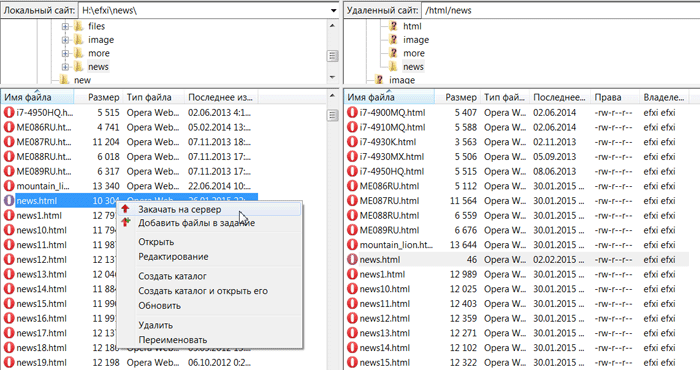Select local file news12.html

click(x=42, y=259)
